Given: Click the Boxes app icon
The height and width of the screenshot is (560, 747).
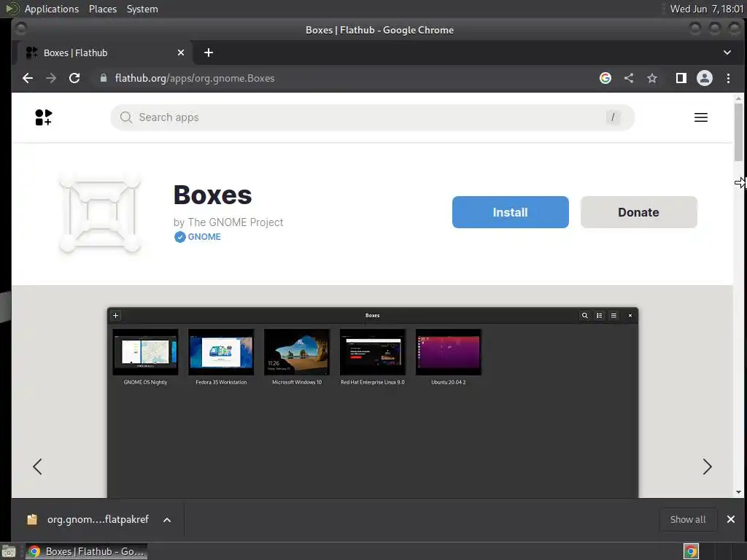Looking at the screenshot, I should pos(99,214).
